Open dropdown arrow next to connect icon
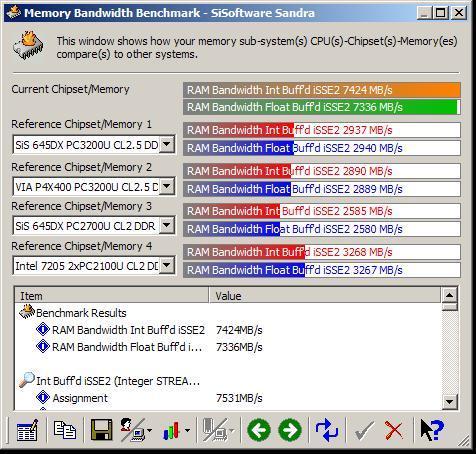Viewport: 476px width, 454px height. pyautogui.click(x=149, y=430)
